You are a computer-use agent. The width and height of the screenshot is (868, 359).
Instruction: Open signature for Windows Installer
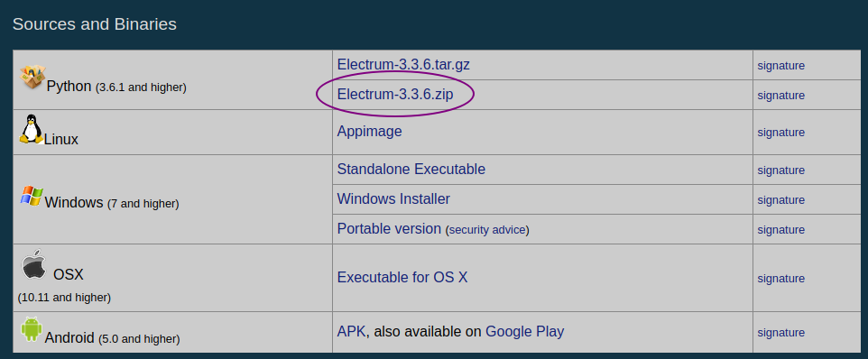pos(780,200)
